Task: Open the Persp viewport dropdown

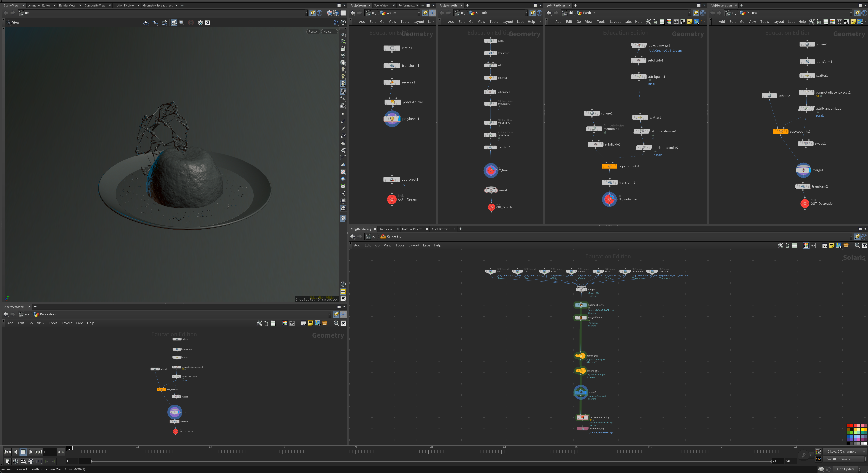Action: (313, 32)
